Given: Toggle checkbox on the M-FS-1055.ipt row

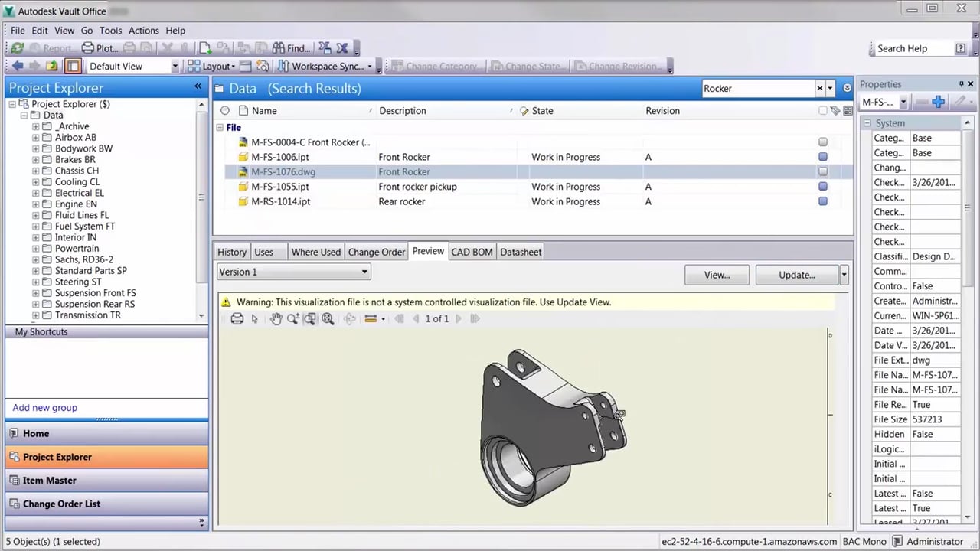Looking at the screenshot, I should [x=823, y=187].
